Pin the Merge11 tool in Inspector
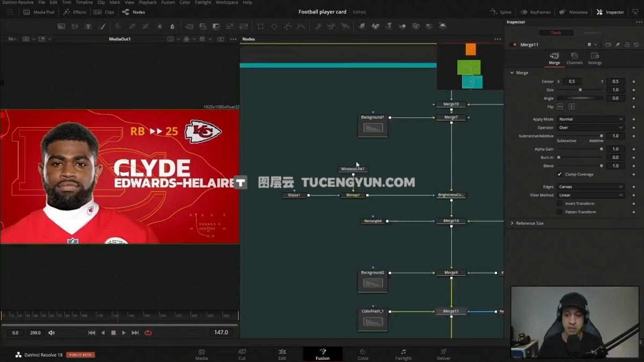 click(618, 45)
